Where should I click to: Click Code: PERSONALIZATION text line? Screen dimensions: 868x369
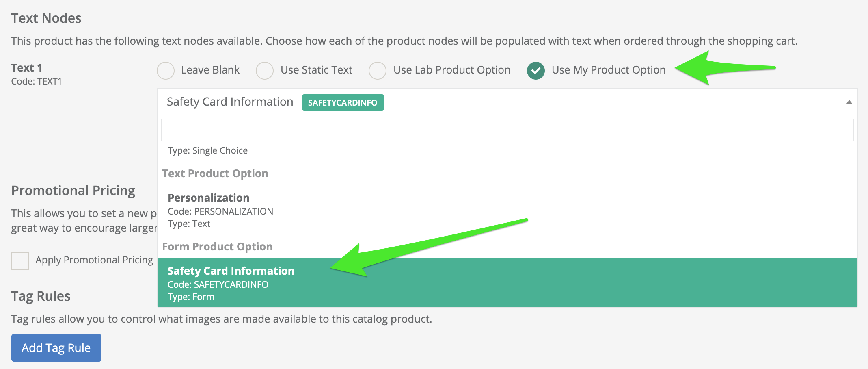[220, 211]
